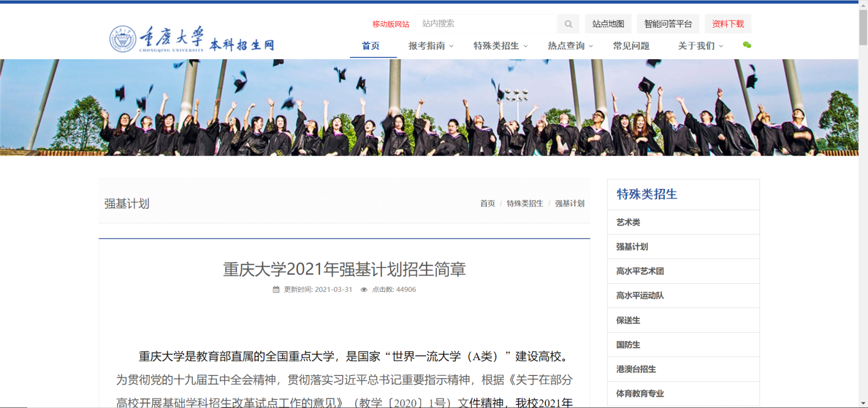Select 高水平艺术团 in the sidebar
The height and width of the screenshot is (408, 868).
pos(683,271)
